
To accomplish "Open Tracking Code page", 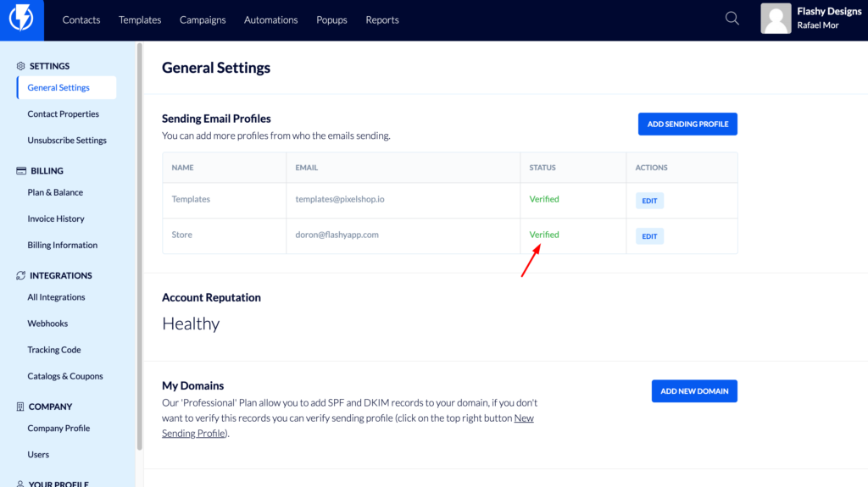I will [54, 350].
